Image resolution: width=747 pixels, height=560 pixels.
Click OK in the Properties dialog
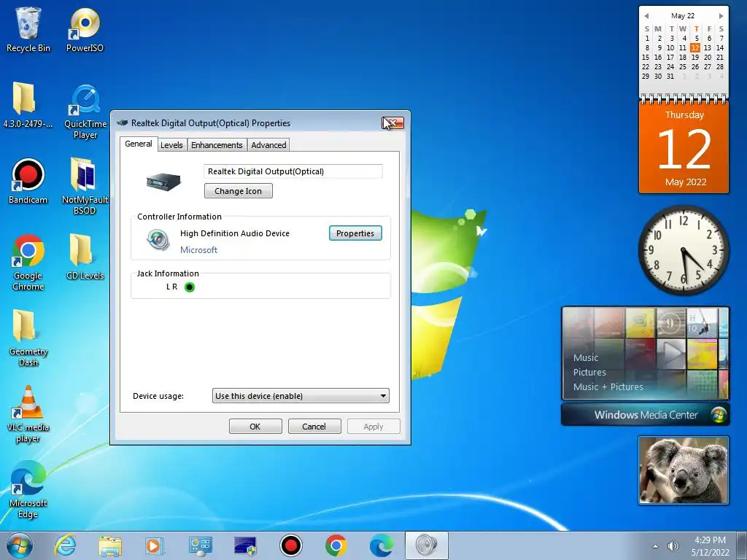tap(255, 426)
